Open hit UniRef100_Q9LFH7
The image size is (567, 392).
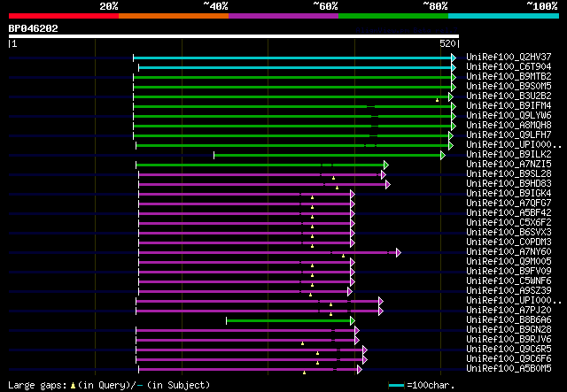point(509,135)
